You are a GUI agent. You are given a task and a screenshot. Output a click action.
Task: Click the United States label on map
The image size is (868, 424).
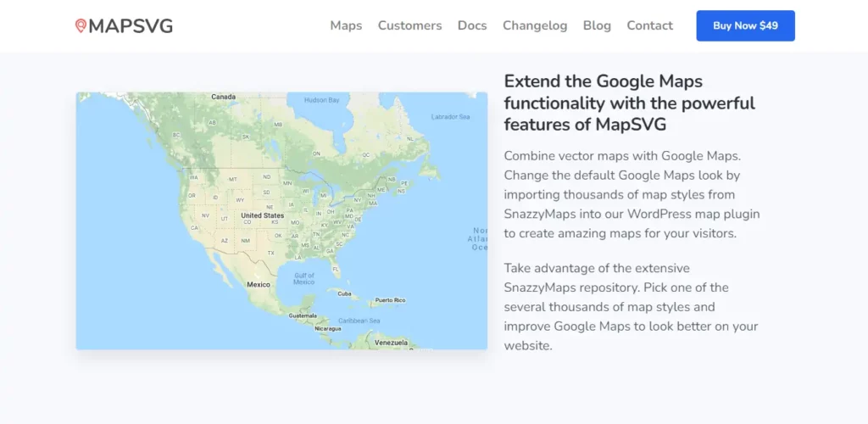pos(262,215)
